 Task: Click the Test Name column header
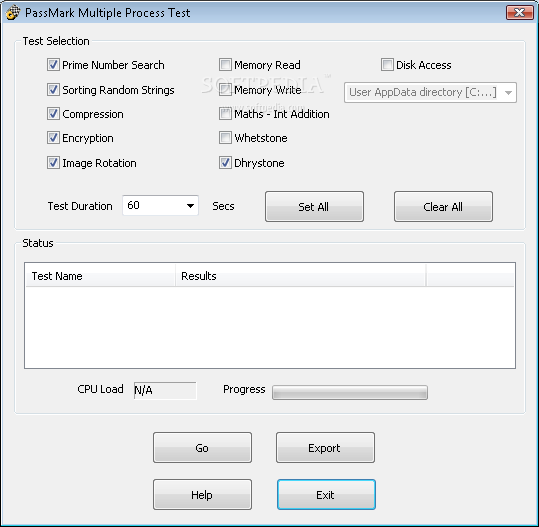100,276
